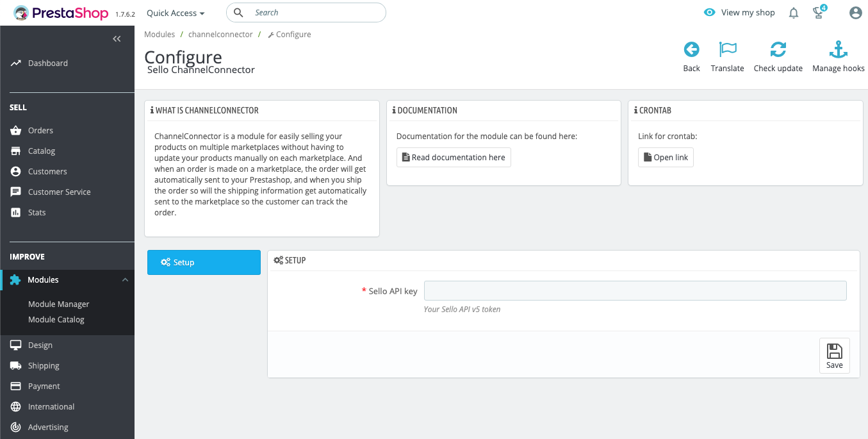The width and height of the screenshot is (868, 439).
Task: Click the Design monitor icon
Action: 15,345
